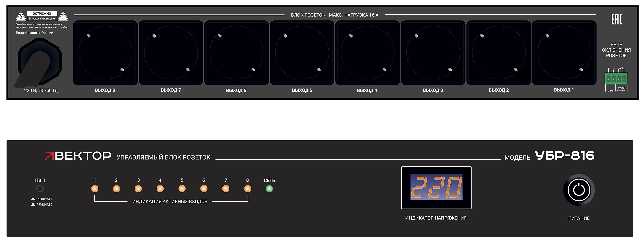The width and height of the screenshot is (644, 244).
Task: Click the 'ВЫХОД 6' label text
Action: pos(236,91)
